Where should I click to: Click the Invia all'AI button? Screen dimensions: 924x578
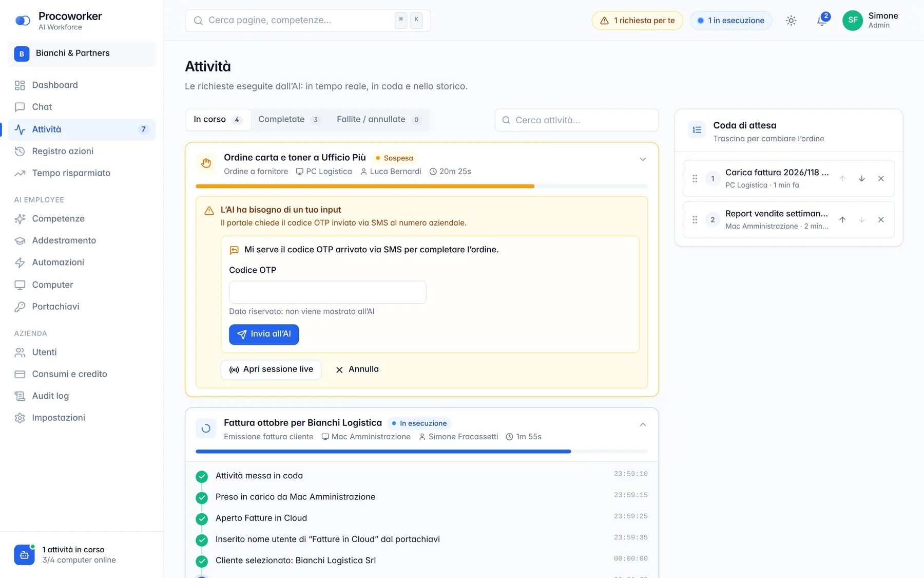(264, 334)
